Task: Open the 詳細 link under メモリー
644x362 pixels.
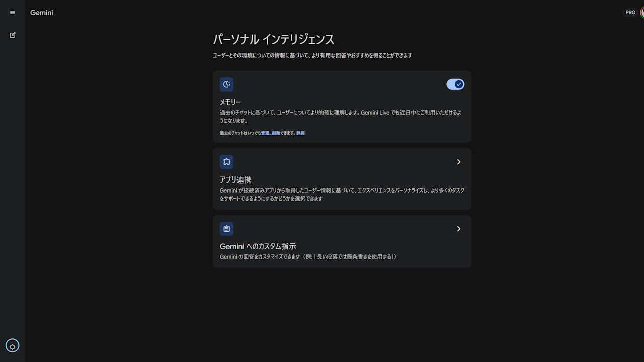Action: (300, 133)
